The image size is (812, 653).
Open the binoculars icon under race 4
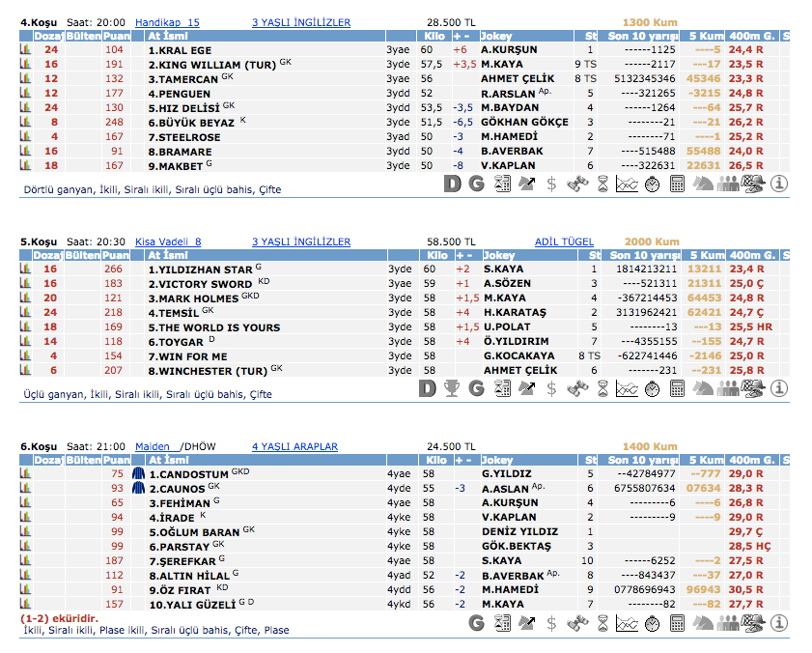pyautogui.click(x=576, y=183)
